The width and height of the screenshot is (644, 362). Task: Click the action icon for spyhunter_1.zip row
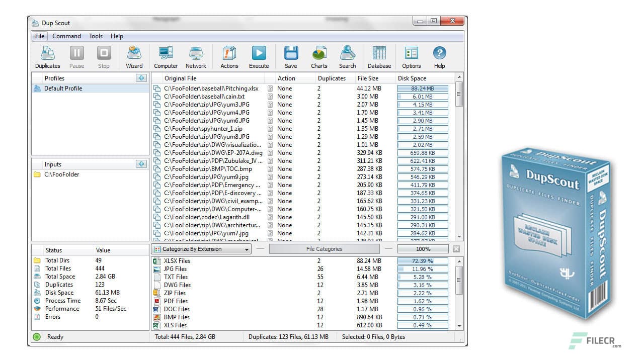(x=270, y=129)
